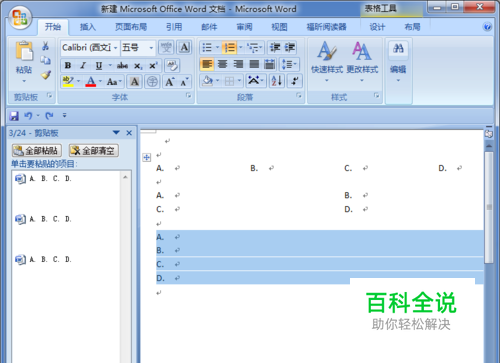Click the 全部清空 button
The width and height of the screenshot is (500, 363).
(94, 151)
